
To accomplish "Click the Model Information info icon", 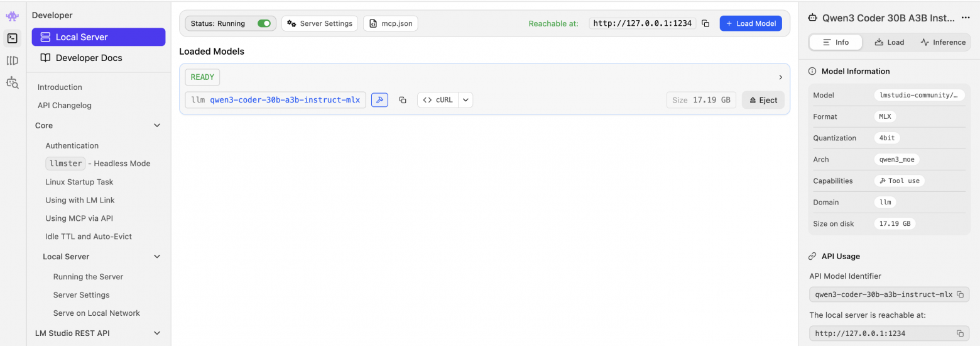I will tap(812, 71).
